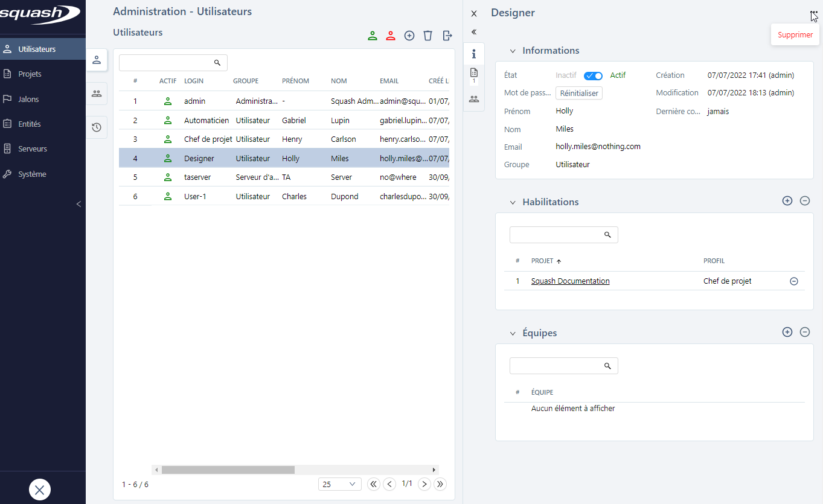Go to the last users page
Screen dimensions: 823x504
(x=441, y=484)
